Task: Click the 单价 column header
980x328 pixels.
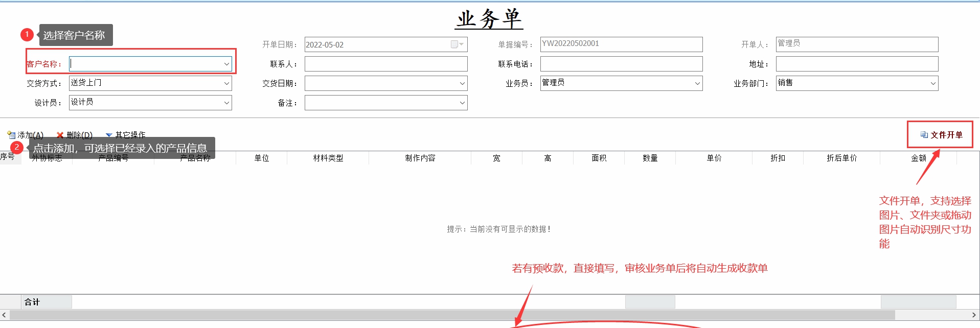Action: 714,158
